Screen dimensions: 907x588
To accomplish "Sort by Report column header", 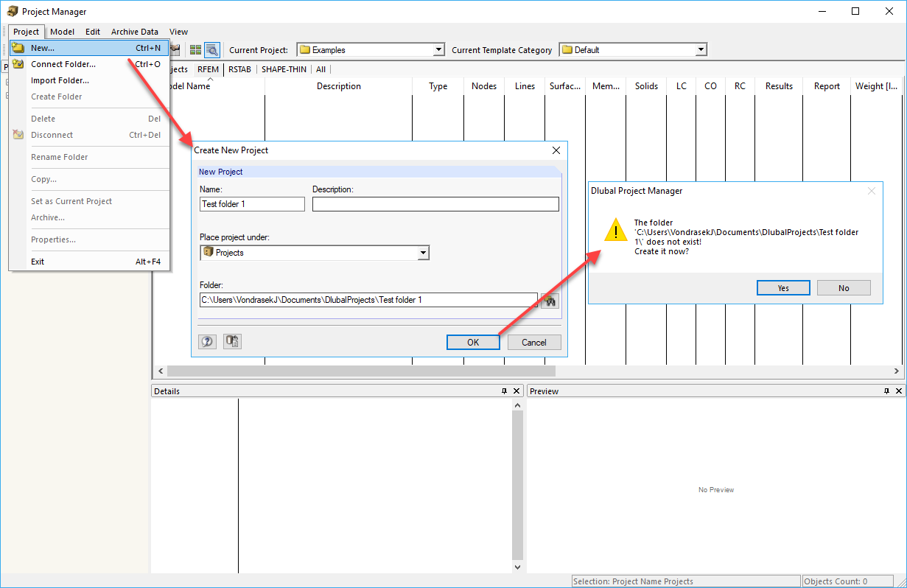I will (827, 86).
